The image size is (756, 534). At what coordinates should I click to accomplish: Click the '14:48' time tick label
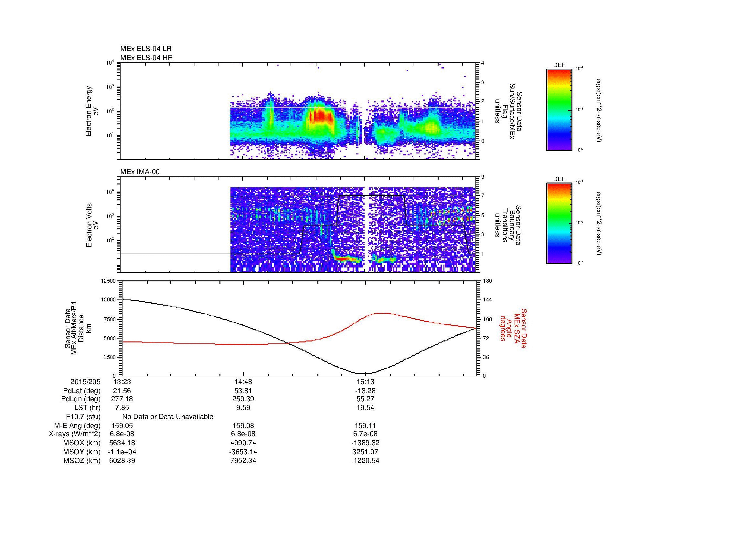click(243, 382)
